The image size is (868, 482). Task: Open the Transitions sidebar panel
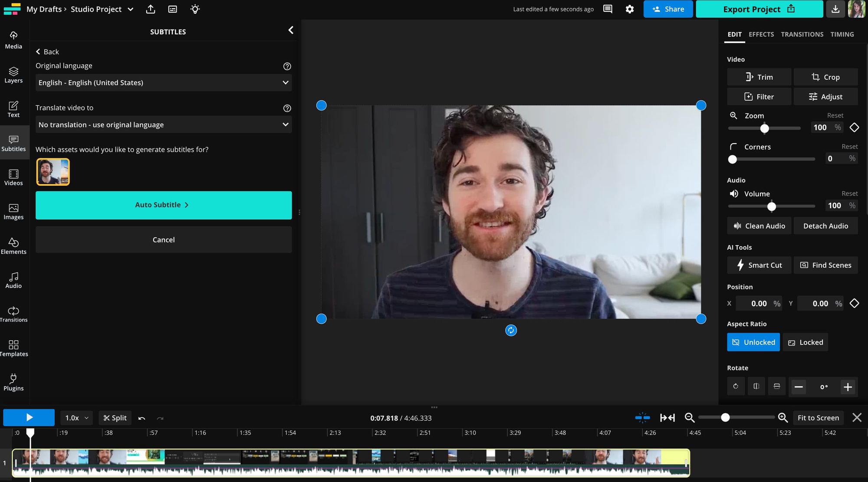(x=13, y=314)
